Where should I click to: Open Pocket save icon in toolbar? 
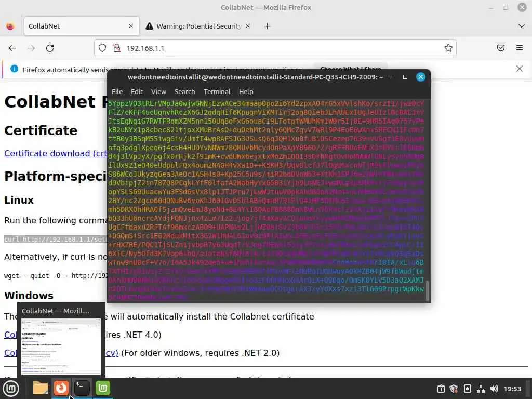click(501, 48)
